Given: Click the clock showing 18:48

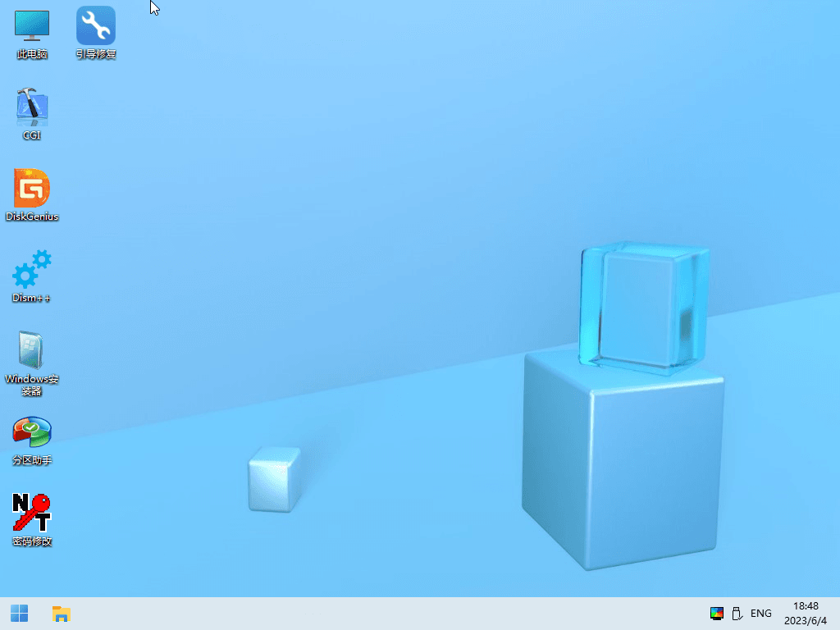Looking at the screenshot, I should pos(808,606).
